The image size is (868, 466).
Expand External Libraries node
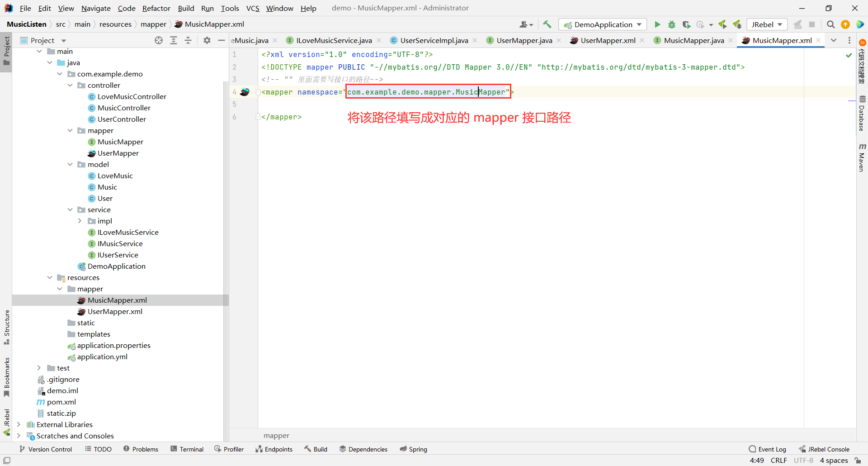click(x=19, y=424)
